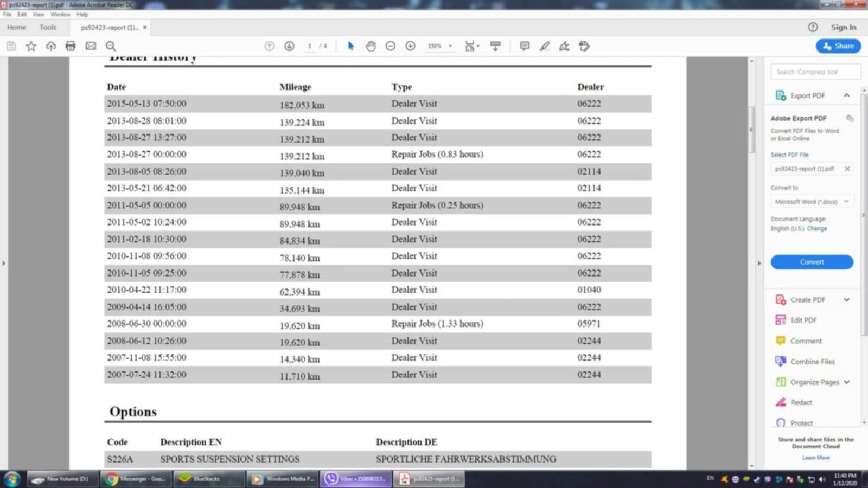This screenshot has width=868, height=488.
Task: Open the 150% zoom level dropdown
Action: (440, 46)
